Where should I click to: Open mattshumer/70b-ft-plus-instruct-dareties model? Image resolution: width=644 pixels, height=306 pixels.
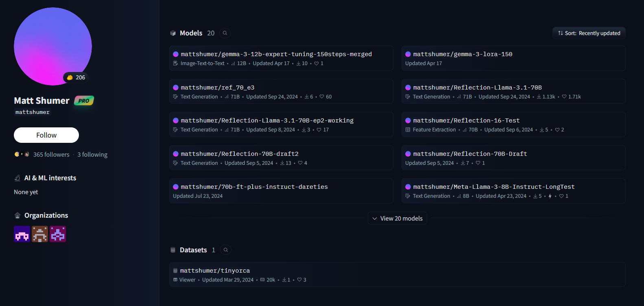281,191
